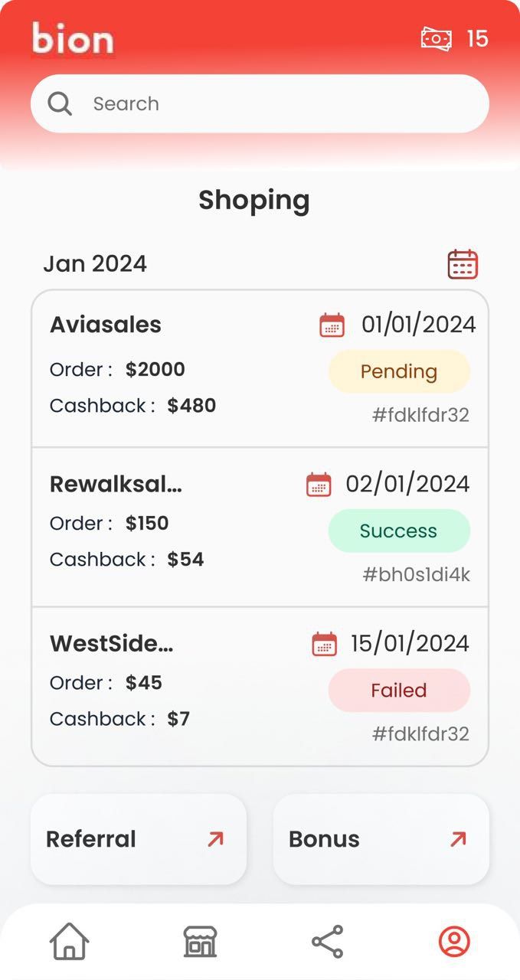Tap the bion logo

tap(73, 38)
